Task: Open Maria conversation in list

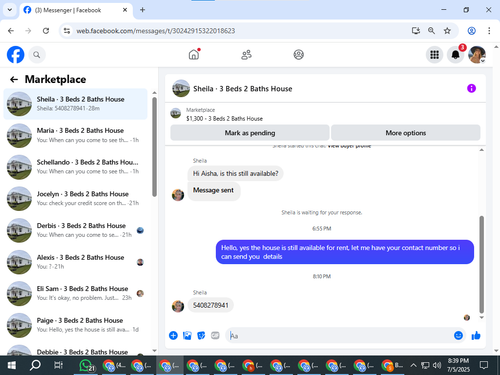Action: [75, 135]
